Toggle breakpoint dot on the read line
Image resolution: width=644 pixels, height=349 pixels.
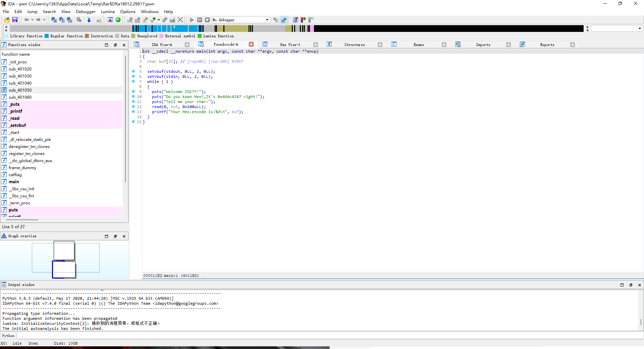click(x=133, y=106)
